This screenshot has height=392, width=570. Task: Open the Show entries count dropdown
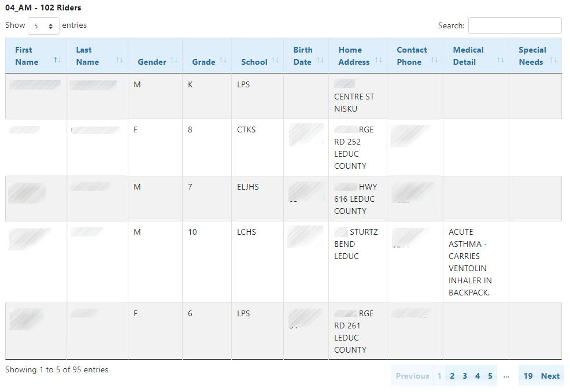coord(43,26)
